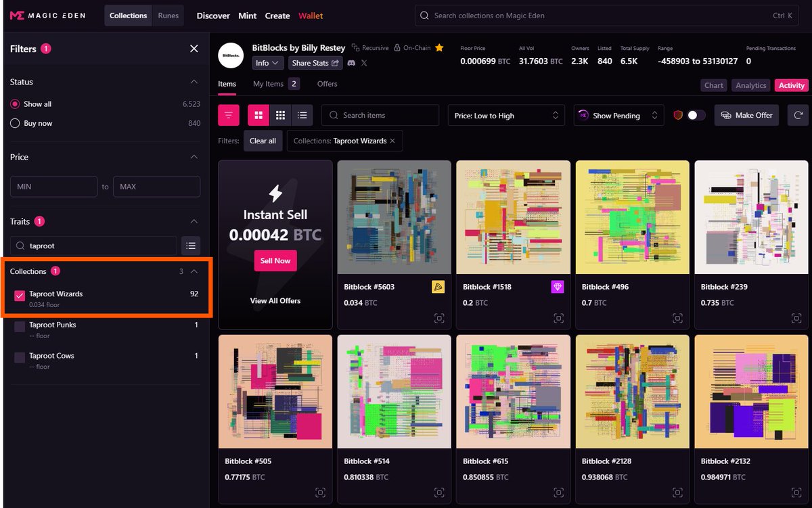This screenshot has height=508, width=812.
Task: Switch to list view
Action: [302, 115]
